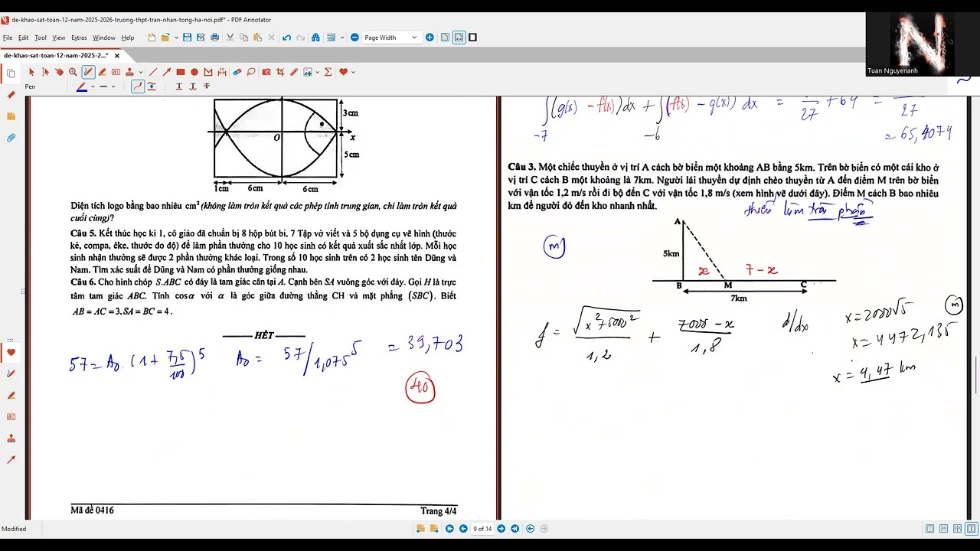Image resolution: width=980 pixels, height=551 pixels.
Task: Select the Marker highlighter tool
Action: point(102,72)
